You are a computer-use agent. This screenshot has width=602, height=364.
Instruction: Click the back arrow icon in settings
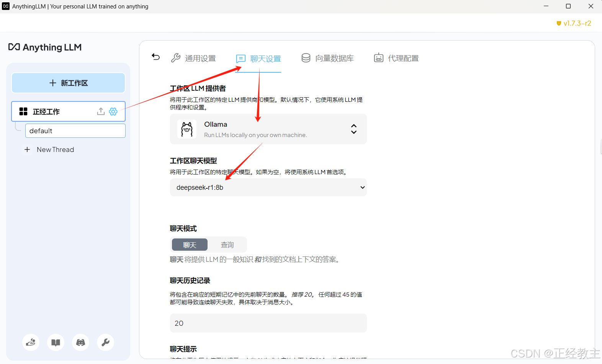156,57
